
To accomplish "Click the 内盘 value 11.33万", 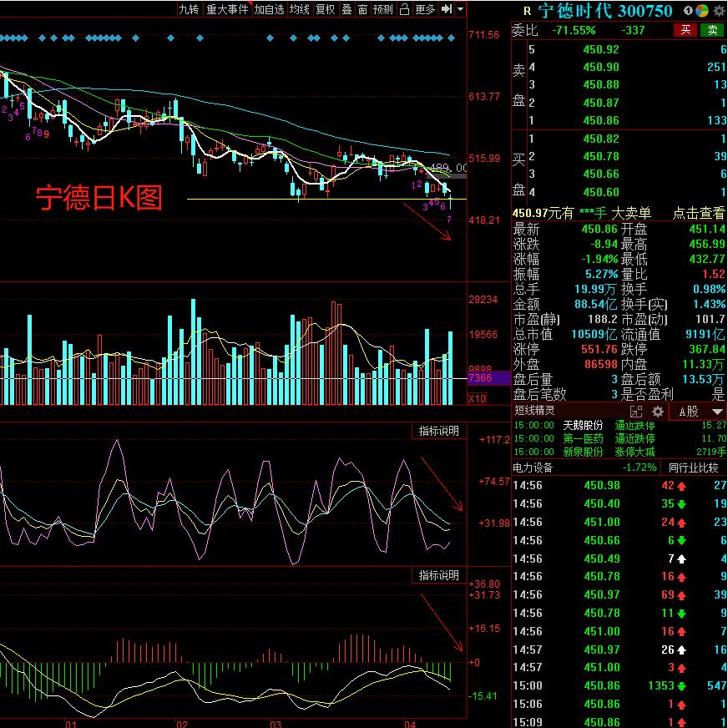I will click(x=704, y=365).
